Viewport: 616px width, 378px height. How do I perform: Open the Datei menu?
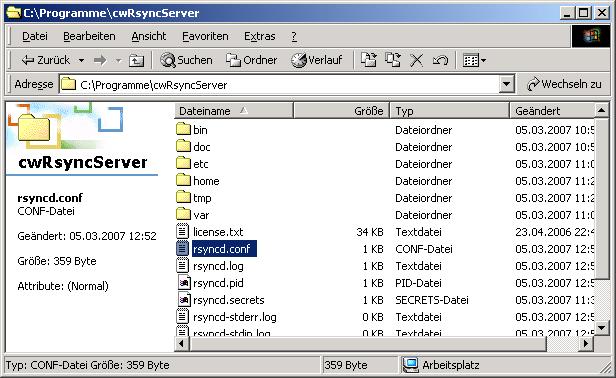point(35,37)
